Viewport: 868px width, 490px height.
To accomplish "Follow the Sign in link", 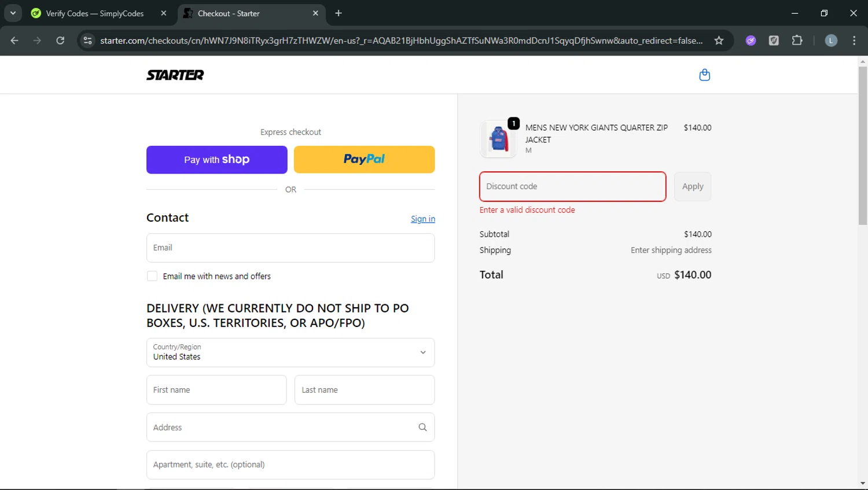I will pyautogui.click(x=423, y=219).
